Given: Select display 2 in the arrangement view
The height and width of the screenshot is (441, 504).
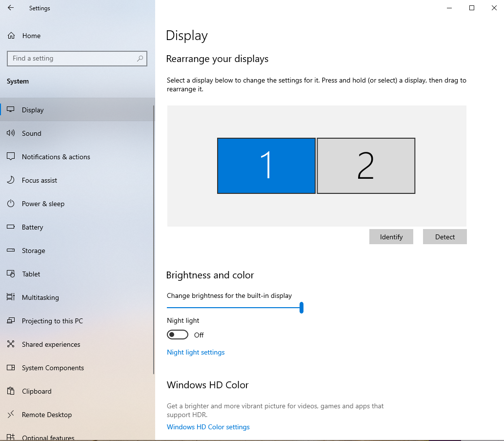Looking at the screenshot, I should click(366, 166).
